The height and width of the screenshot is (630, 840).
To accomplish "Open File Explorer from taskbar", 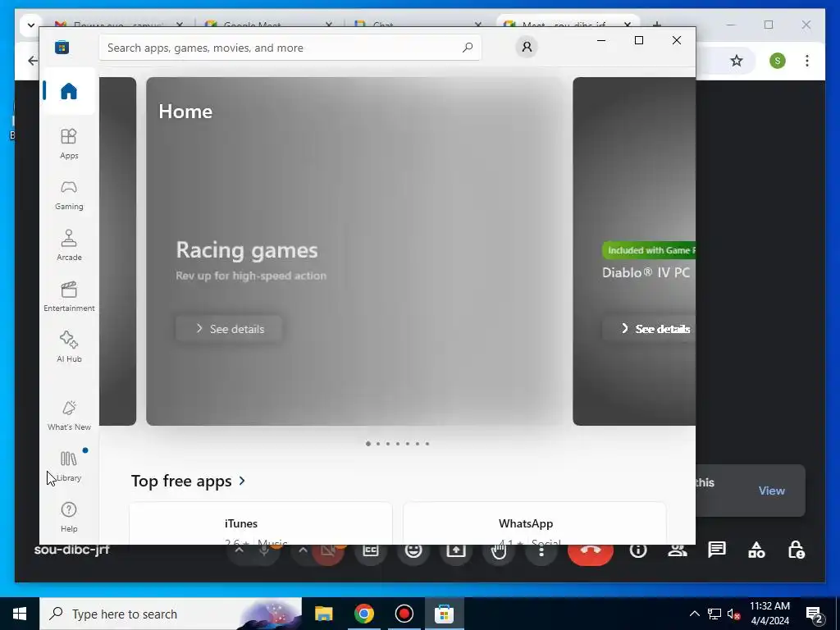I will tap(323, 614).
